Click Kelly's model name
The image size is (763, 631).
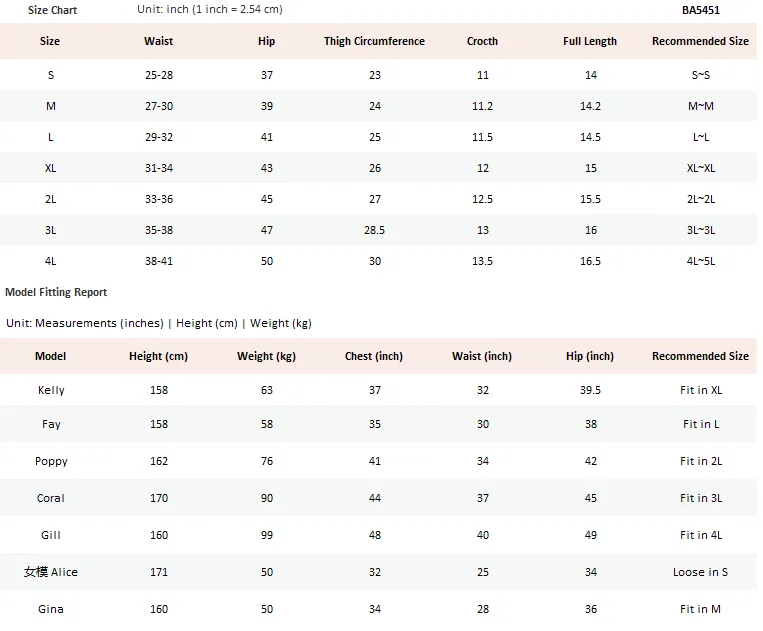point(51,390)
